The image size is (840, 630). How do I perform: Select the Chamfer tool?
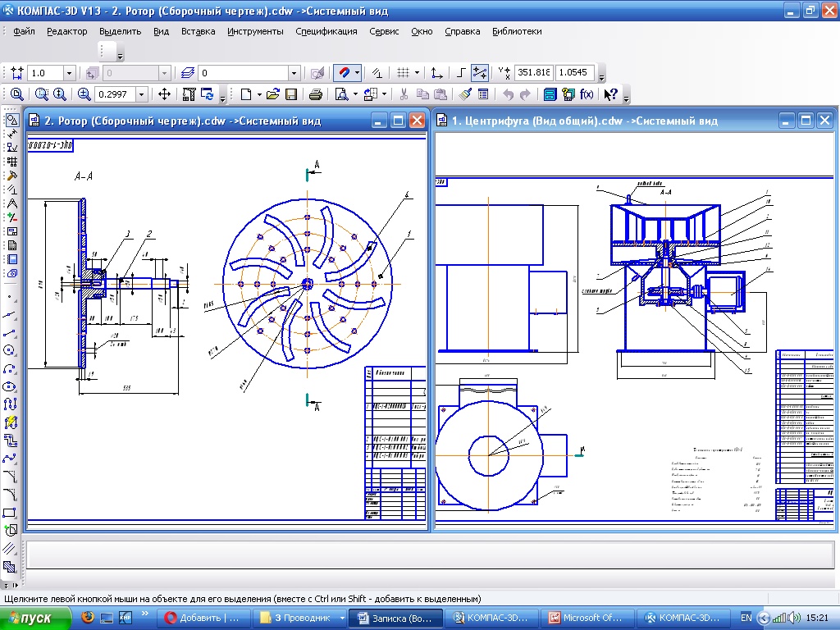click(10, 477)
